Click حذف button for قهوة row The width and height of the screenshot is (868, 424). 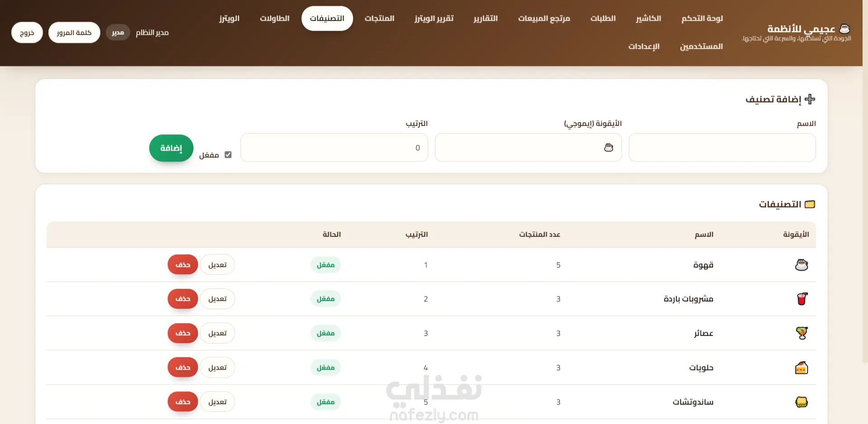tap(183, 265)
